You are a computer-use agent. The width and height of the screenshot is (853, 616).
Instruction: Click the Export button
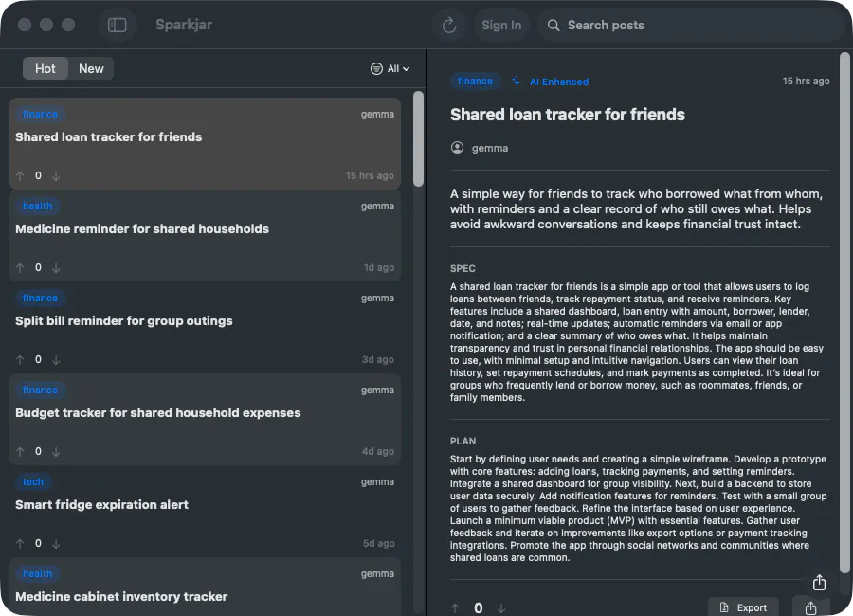pos(743,607)
